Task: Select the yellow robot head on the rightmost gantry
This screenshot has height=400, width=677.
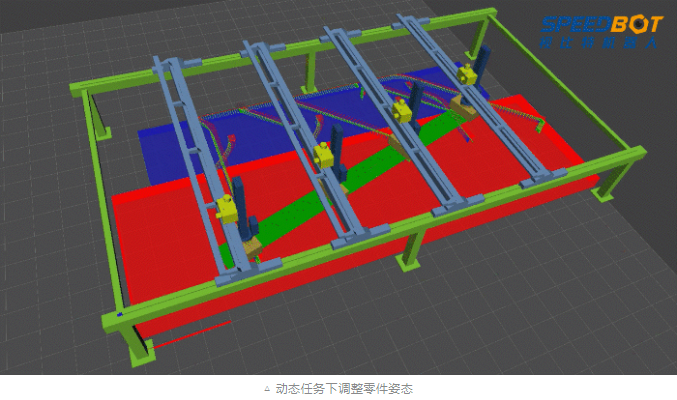Action: click(466, 73)
